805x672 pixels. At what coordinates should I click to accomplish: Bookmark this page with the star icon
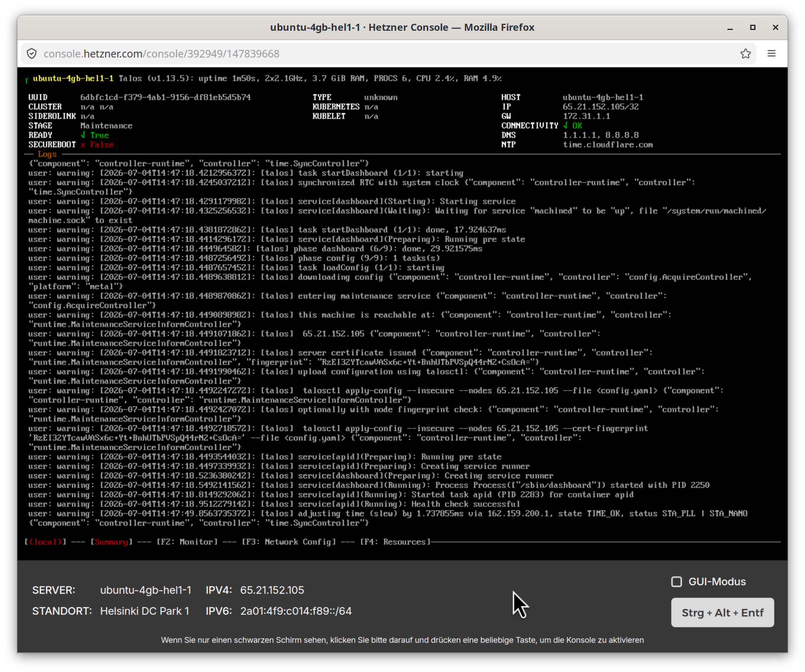[745, 54]
